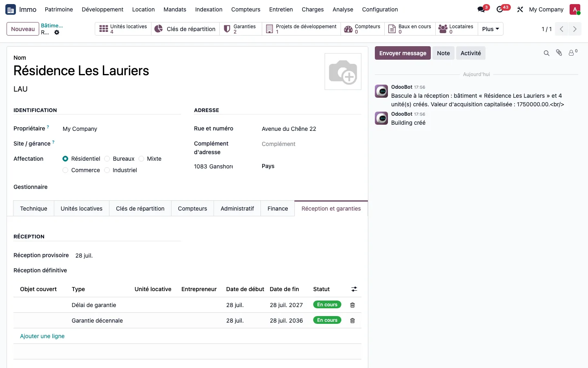The image size is (588, 368).
Task: Open Garanties stat button
Action: [x=241, y=29]
